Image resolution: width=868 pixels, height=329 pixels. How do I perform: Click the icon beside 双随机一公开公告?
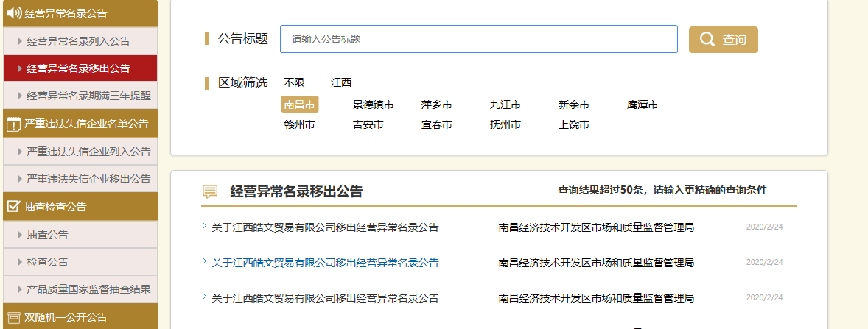pos(13,318)
